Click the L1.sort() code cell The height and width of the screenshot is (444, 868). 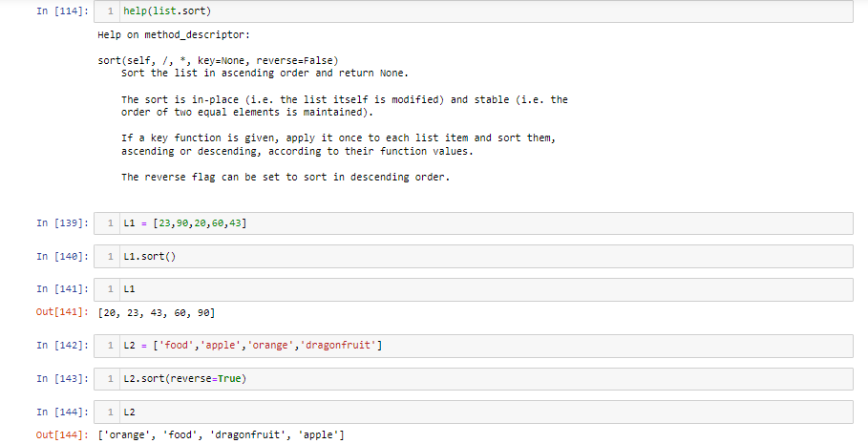pyautogui.click(x=474, y=256)
